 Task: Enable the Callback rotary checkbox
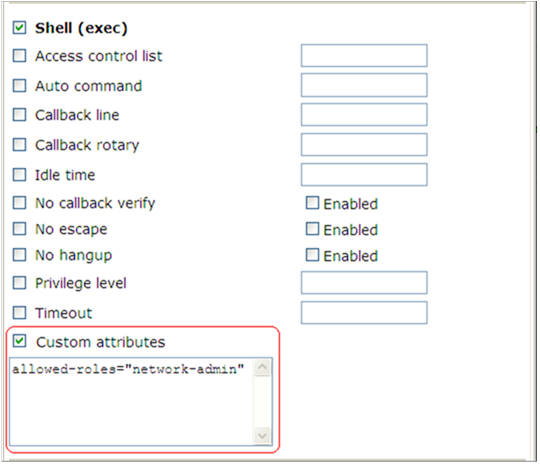pos(19,145)
